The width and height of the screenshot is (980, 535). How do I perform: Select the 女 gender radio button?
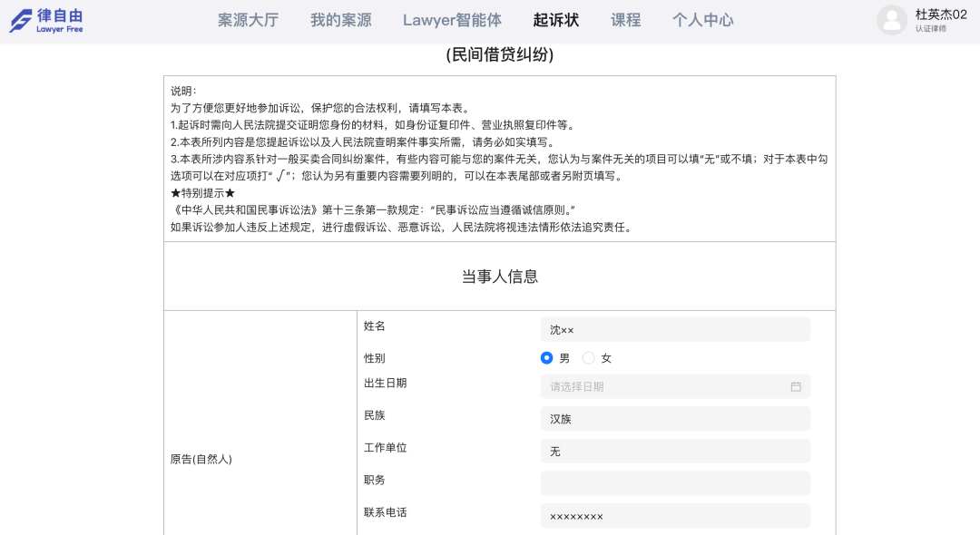click(588, 357)
